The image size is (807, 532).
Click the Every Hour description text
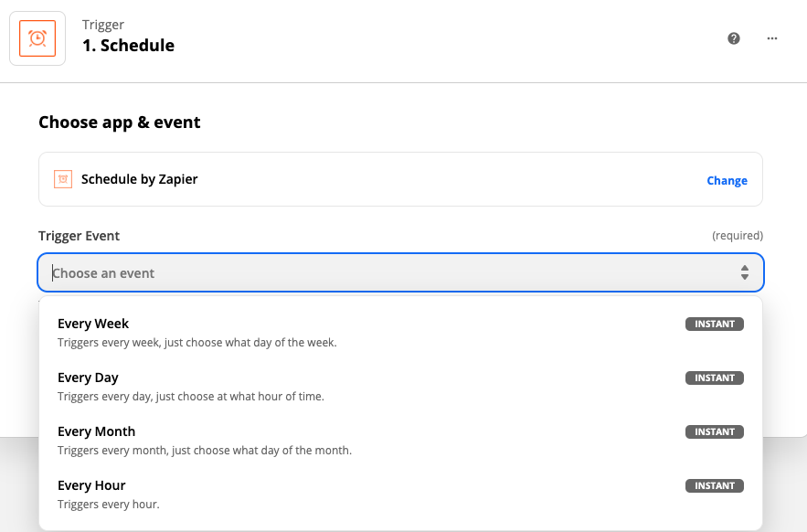(x=109, y=505)
